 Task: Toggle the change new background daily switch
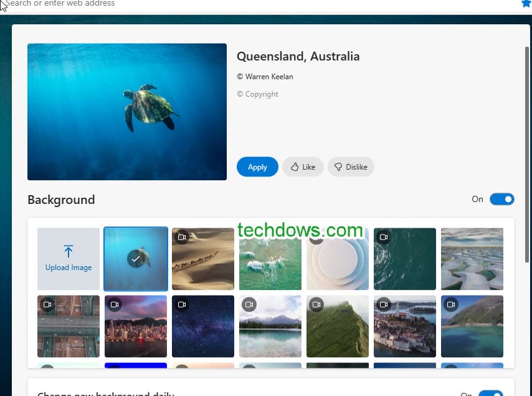pos(490,393)
